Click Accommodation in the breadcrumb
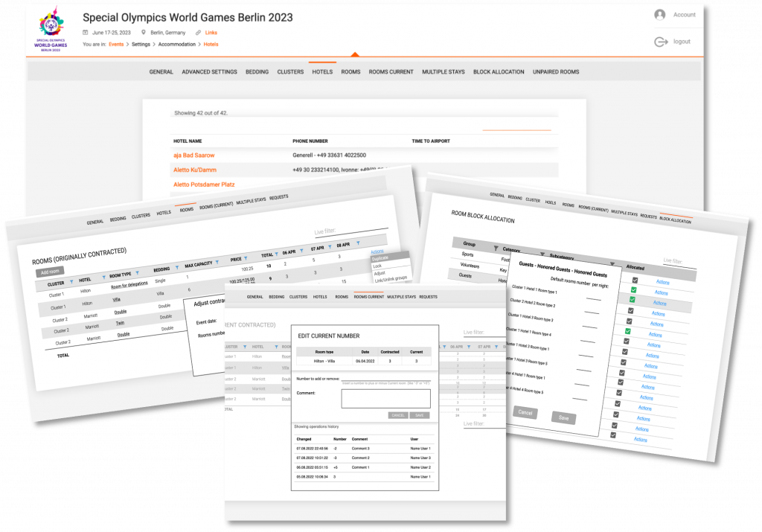 177,44
